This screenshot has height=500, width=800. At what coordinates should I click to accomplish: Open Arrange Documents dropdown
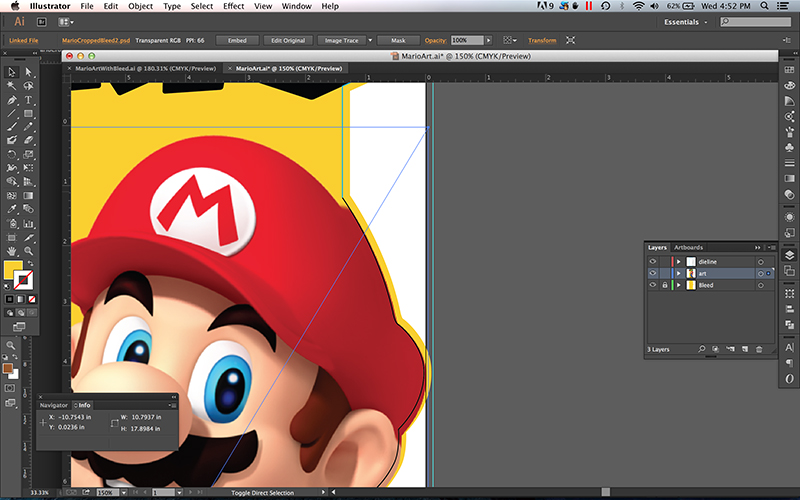66,22
